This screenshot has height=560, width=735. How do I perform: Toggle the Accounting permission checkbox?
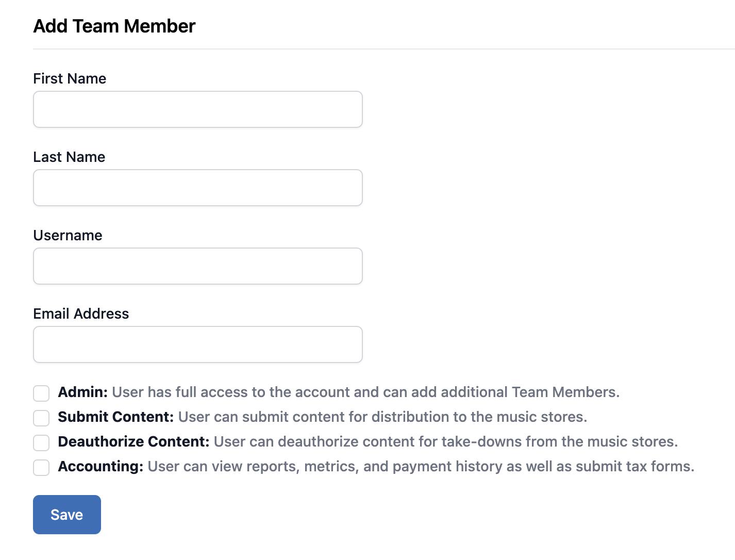tap(41, 467)
